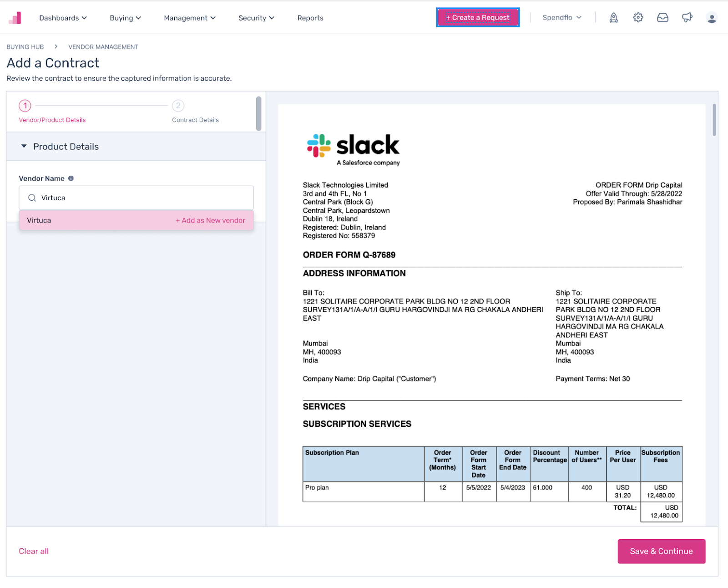The height and width of the screenshot is (588, 728).
Task: Click Add as New vendor
Action: [x=210, y=220]
